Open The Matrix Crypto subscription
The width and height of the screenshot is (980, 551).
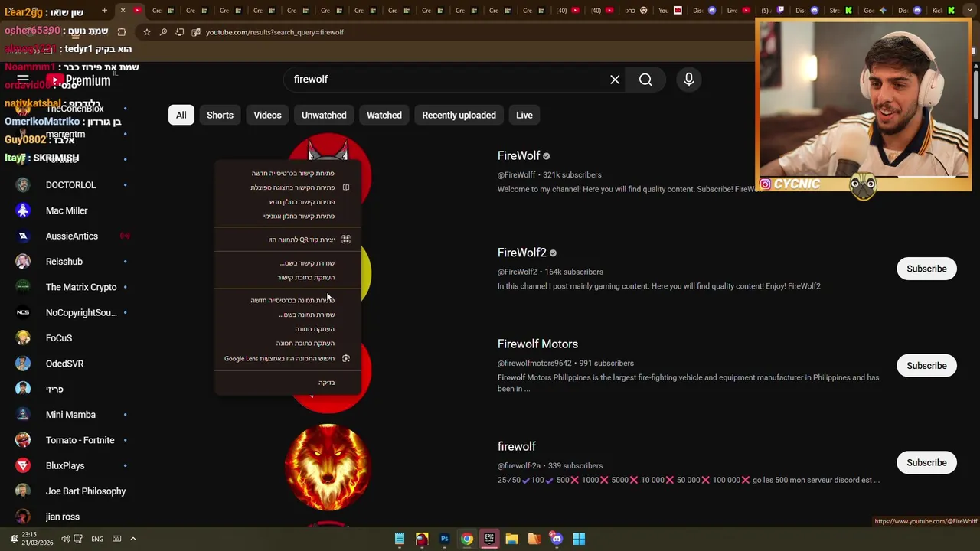(x=81, y=287)
